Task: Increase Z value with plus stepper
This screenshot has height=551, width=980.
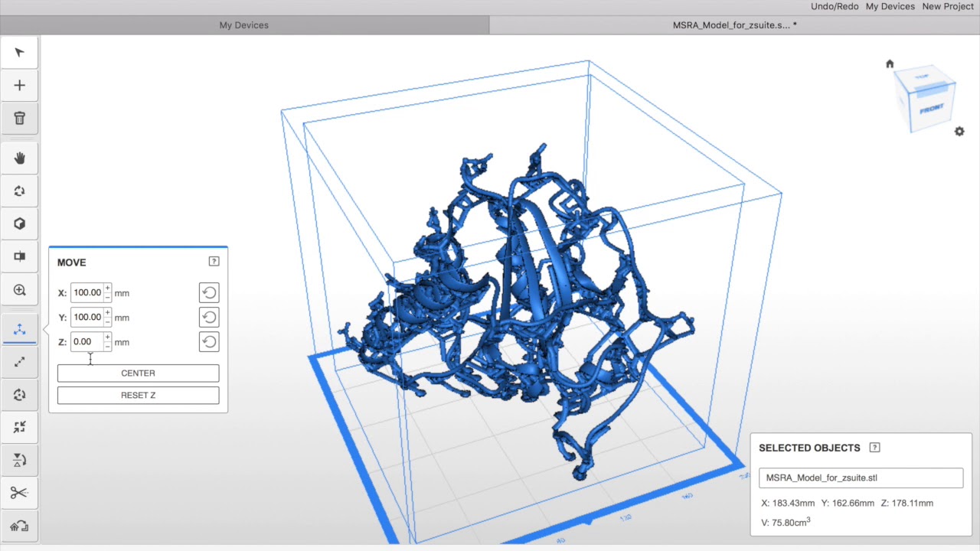Action: (x=108, y=337)
